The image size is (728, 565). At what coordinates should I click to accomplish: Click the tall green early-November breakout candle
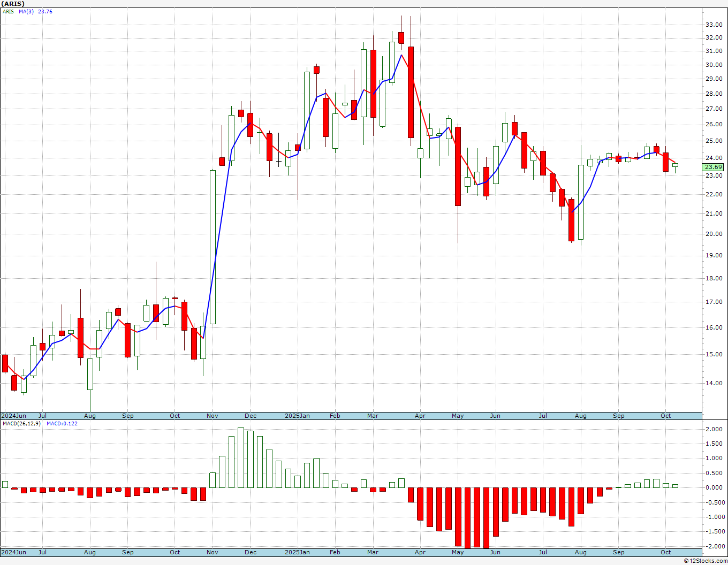click(x=213, y=247)
